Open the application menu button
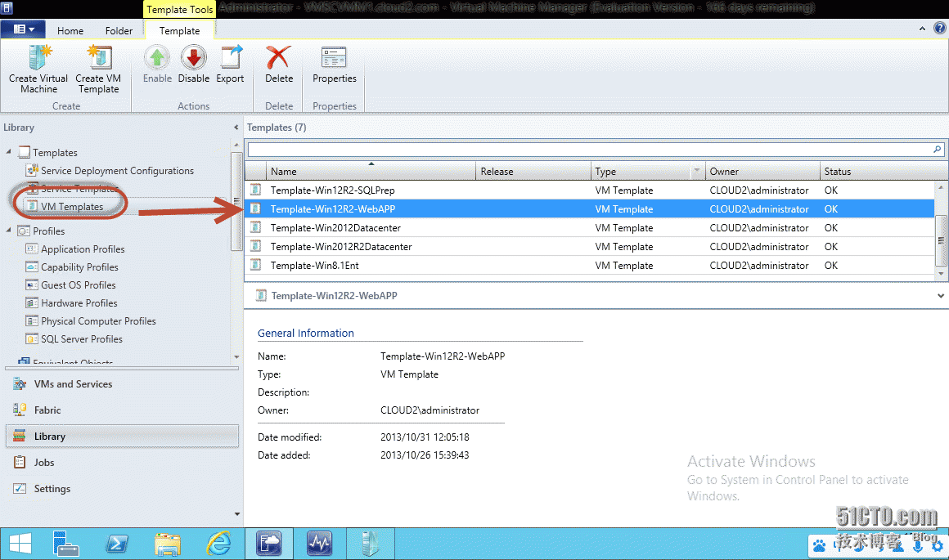 point(25,29)
